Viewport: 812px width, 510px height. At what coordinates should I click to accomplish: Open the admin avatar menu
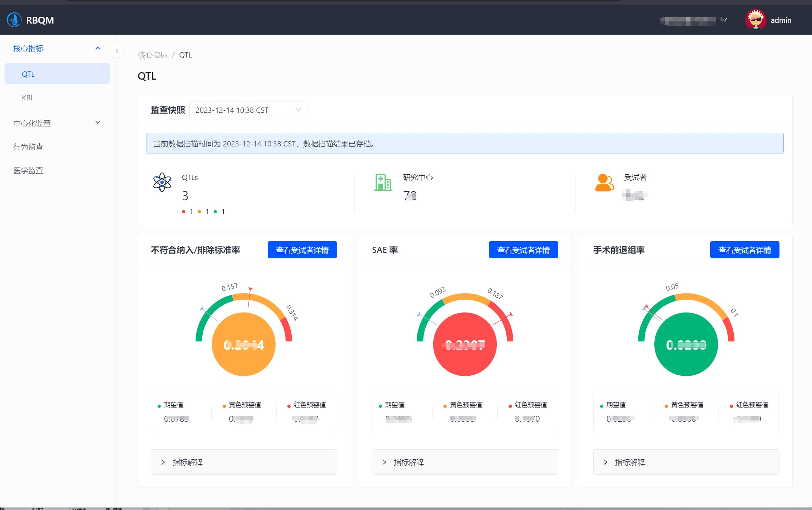coord(756,20)
